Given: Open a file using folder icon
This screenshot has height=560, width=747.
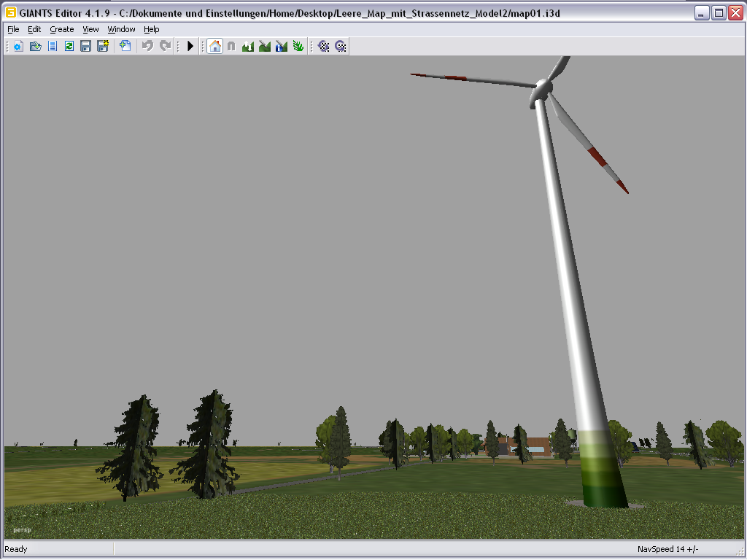Looking at the screenshot, I should tap(35, 46).
